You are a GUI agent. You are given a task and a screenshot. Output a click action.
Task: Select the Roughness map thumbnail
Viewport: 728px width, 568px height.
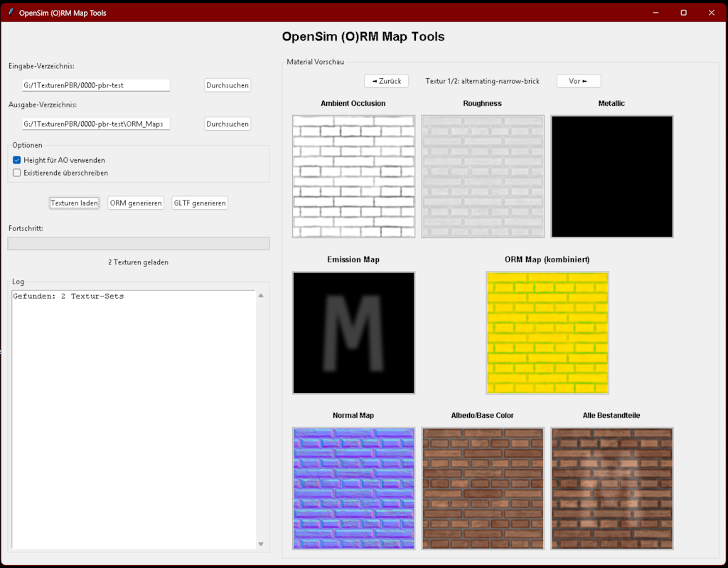tap(483, 176)
